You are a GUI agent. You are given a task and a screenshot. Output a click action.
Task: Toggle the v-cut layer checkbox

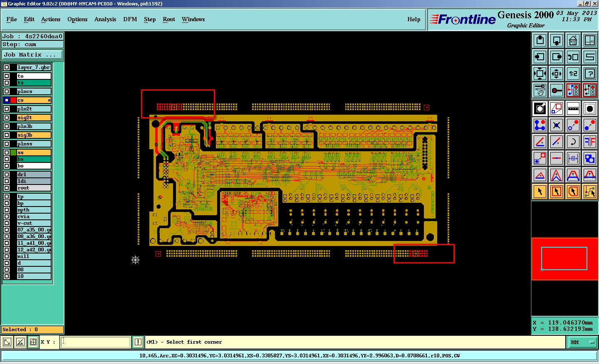click(x=7, y=223)
